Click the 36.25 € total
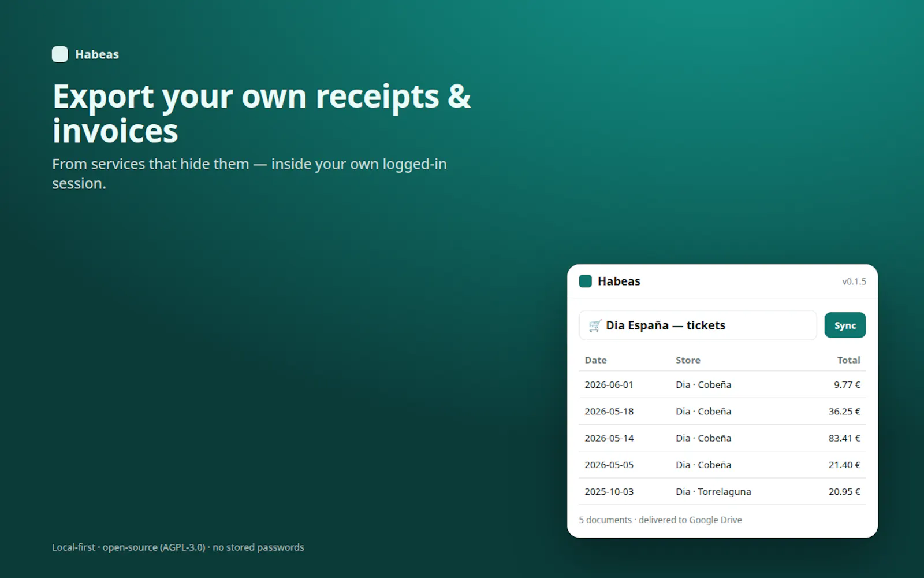 pos(844,412)
